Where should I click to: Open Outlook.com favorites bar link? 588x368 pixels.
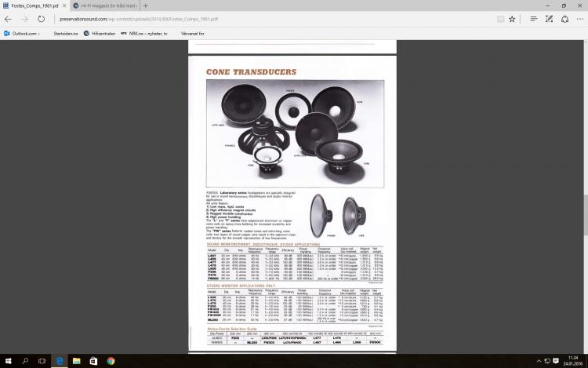pyautogui.click(x=22, y=34)
